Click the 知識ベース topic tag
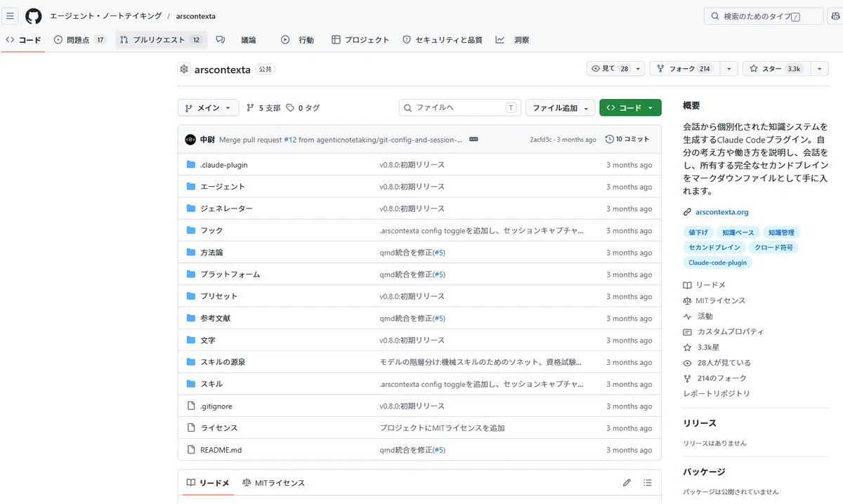 [738, 232]
